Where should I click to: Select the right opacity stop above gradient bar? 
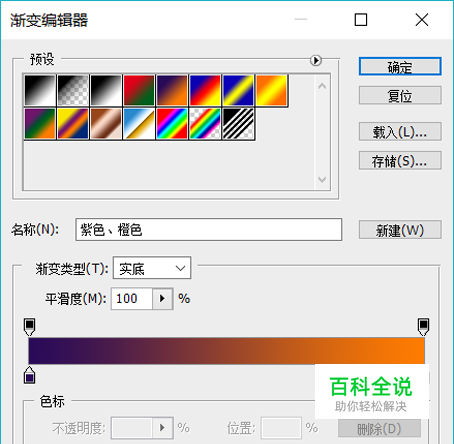coord(423,327)
